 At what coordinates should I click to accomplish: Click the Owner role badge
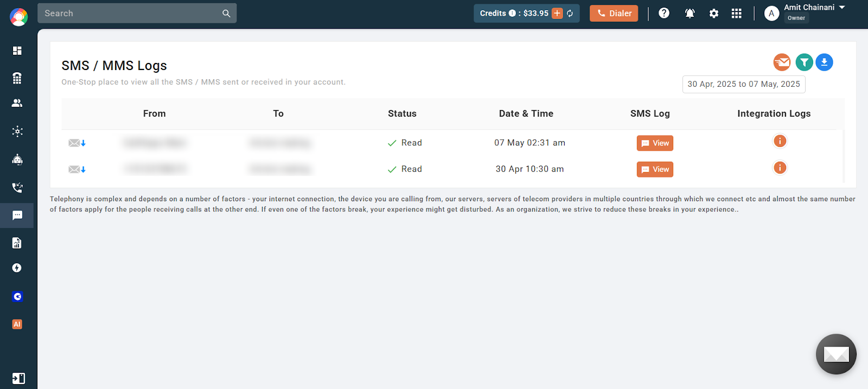coord(796,18)
